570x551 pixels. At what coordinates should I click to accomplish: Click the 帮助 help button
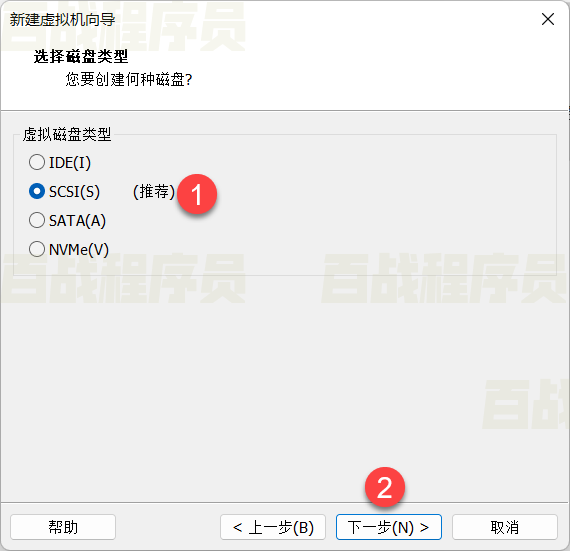point(63,527)
